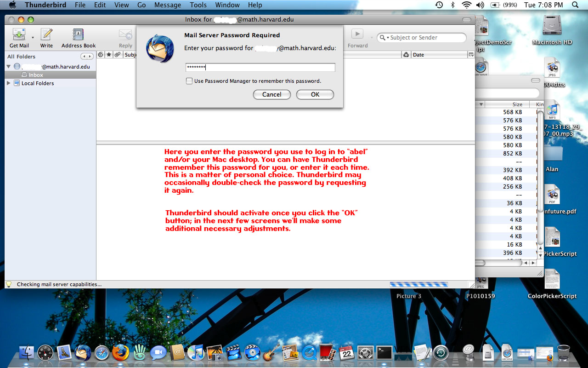
Task: Open the Get Mail dropdown arrow
Action: 33,37
